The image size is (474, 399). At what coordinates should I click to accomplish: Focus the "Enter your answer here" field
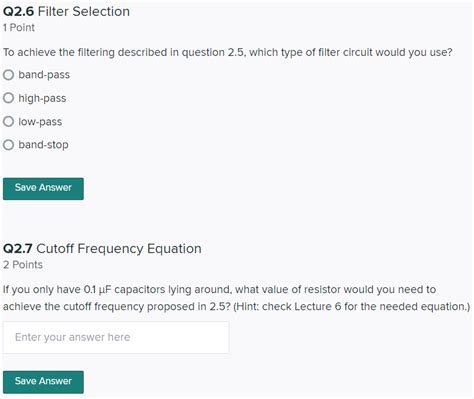point(116,337)
